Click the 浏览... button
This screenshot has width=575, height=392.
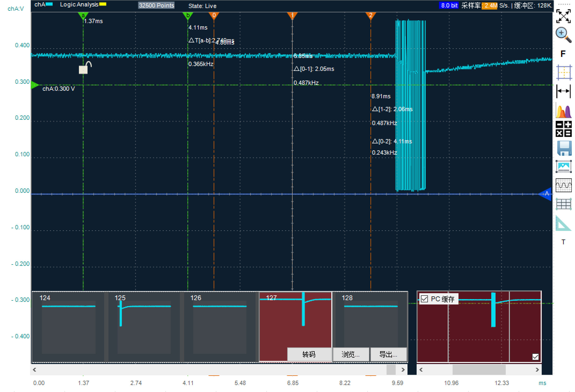[x=351, y=354]
